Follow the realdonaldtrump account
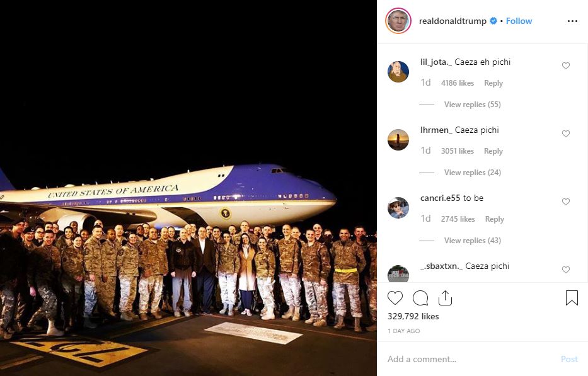 (519, 21)
